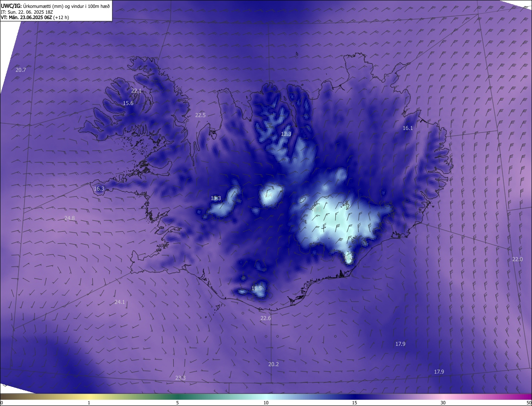Click the map value 24.1
The image size is (532, 406).
(119, 302)
